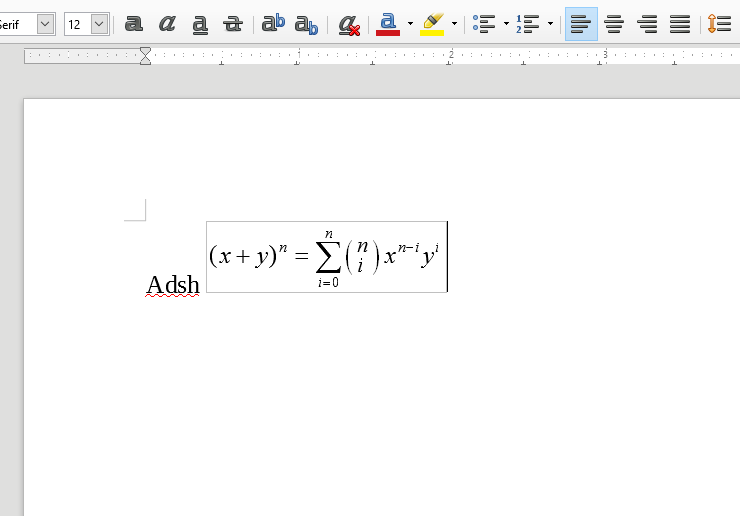Apply Subscript formatting

(x=306, y=24)
